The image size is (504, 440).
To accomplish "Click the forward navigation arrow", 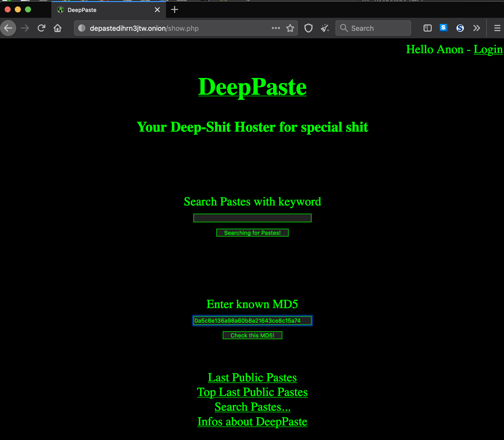I will coord(25,28).
